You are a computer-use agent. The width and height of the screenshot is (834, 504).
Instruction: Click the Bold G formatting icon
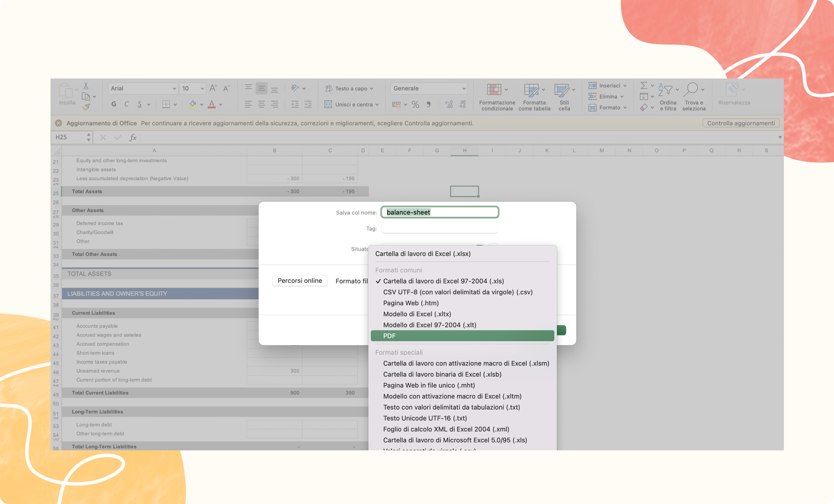pos(114,104)
